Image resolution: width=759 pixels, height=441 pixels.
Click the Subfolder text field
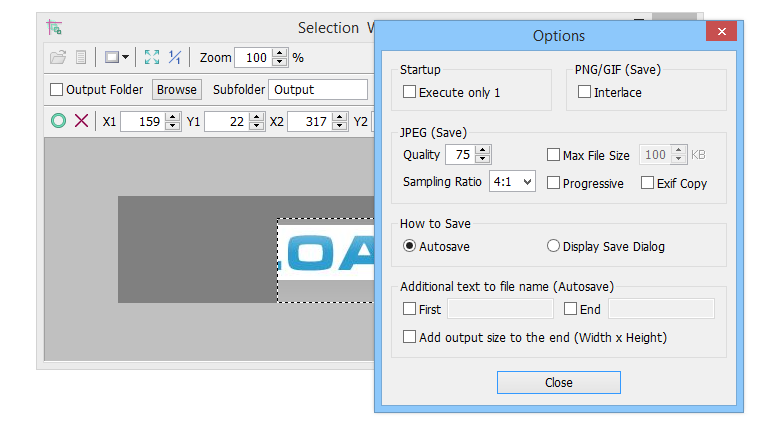(x=317, y=89)
